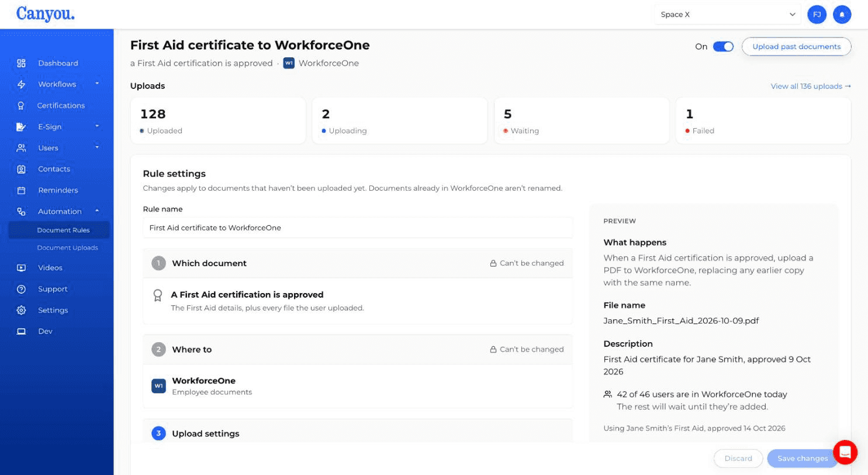This screenshot has width=868, height=475.
Task: Open Dashboard from the sidebar icon
Action: 21,63
